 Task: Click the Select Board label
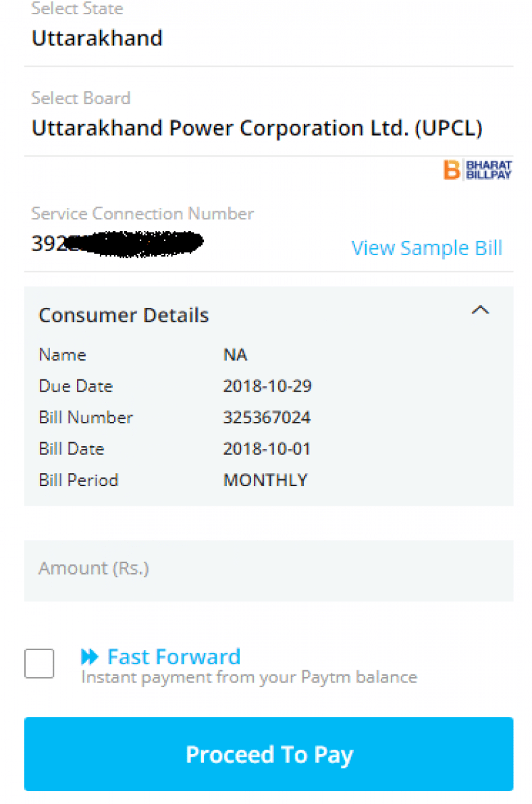pos(81,98)
